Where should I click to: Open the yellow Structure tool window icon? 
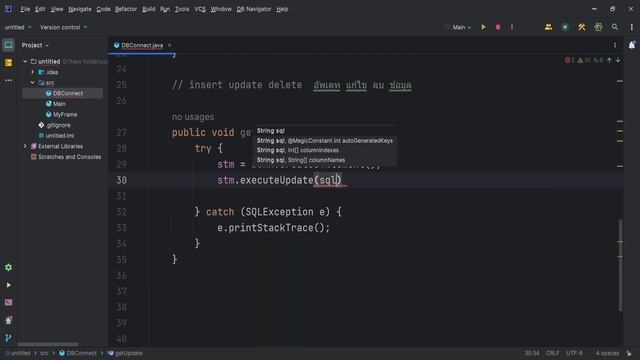tap(8, 62)
